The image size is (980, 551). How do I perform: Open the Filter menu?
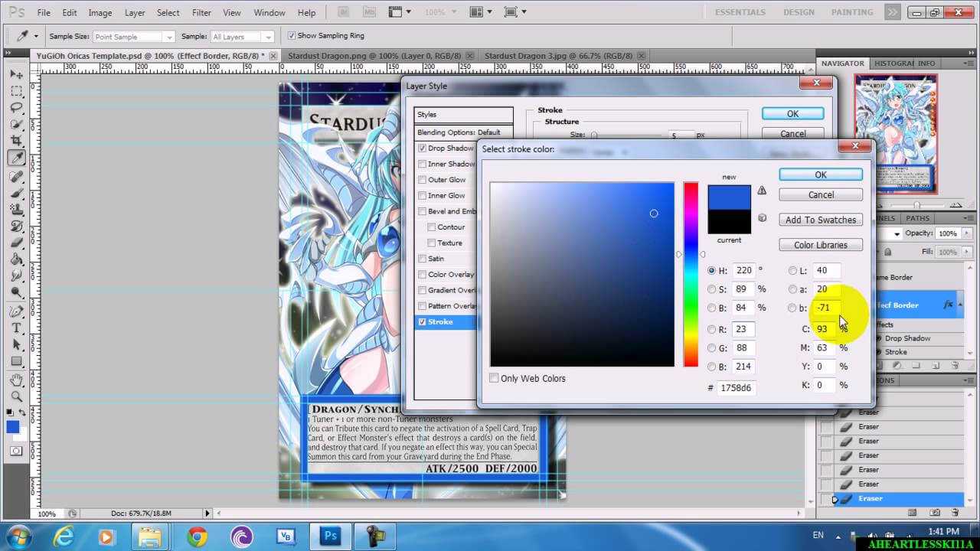pos(201,13)
